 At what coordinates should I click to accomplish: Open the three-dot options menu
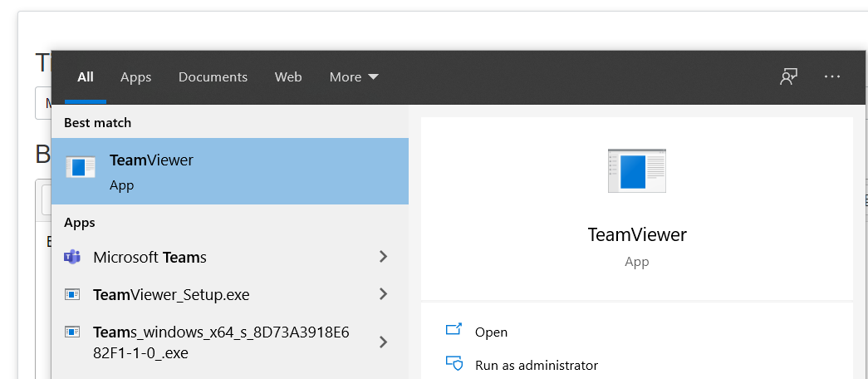point(832,76)
